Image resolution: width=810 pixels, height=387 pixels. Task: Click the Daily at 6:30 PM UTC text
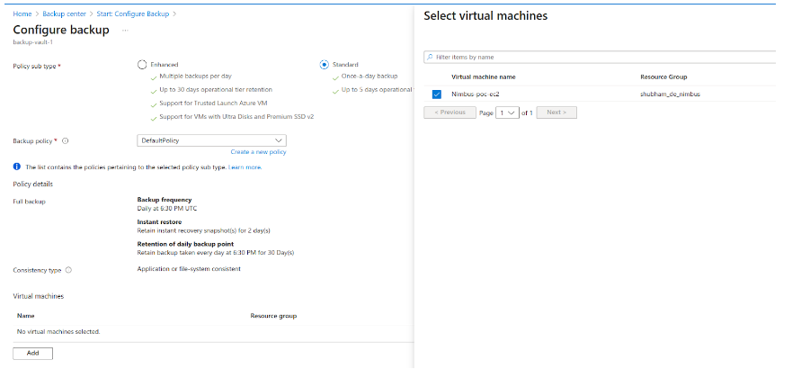[x=167, y=209]
